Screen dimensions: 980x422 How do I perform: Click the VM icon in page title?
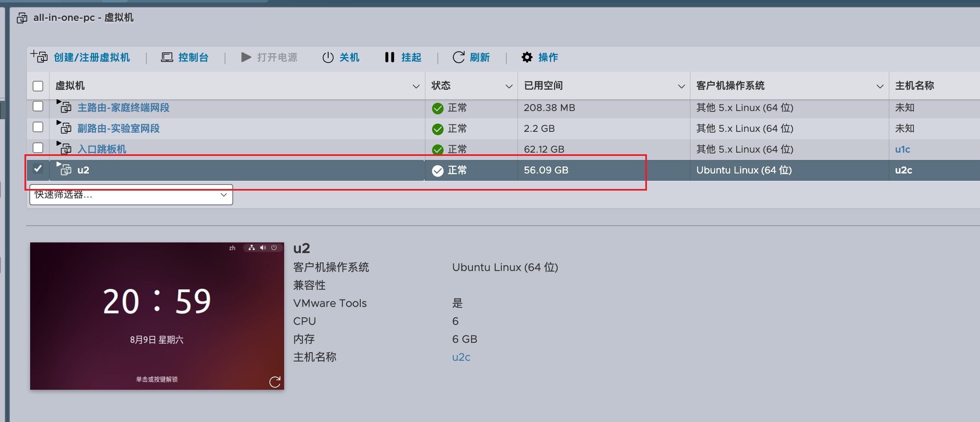point(22,18)
